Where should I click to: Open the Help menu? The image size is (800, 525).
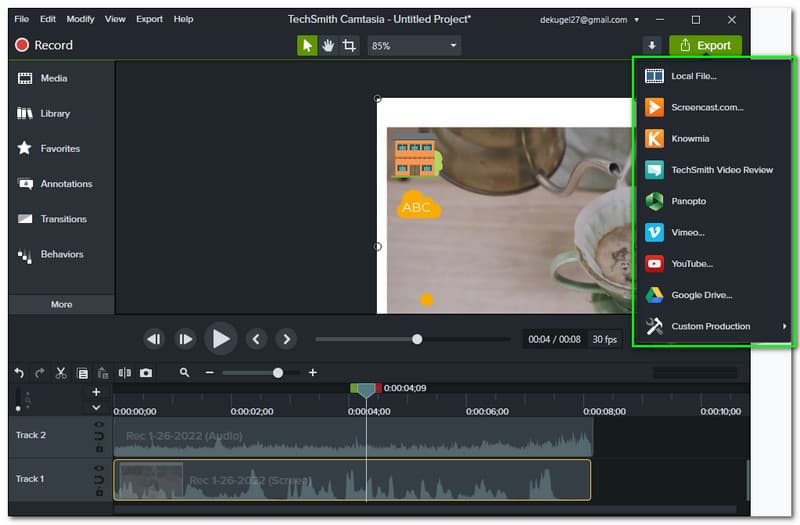(x=183, y=19)
